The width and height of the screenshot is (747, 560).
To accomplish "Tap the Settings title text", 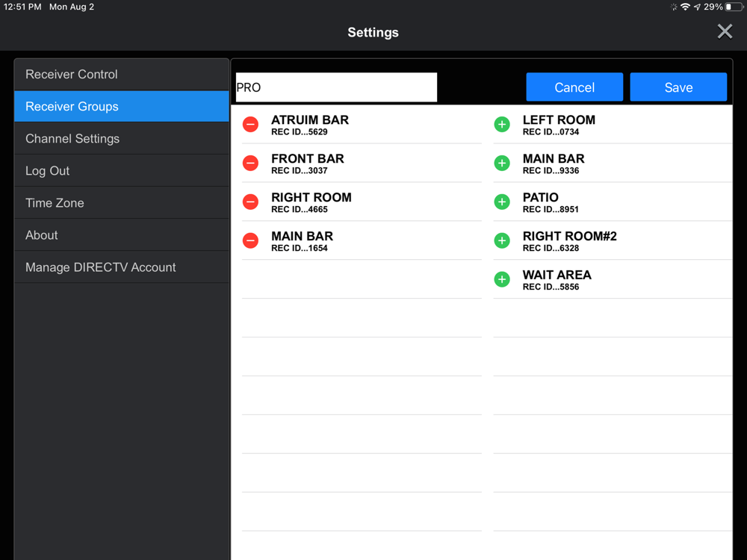I will tap(373, 32).
